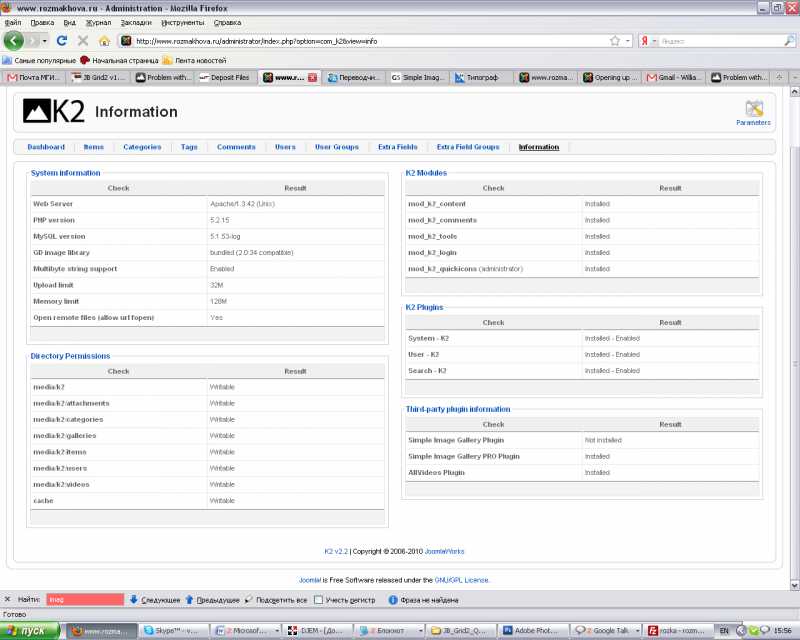Switch to Skype in the taskbar
Viewport: 800px width, 640px height.
coord(175,631)
